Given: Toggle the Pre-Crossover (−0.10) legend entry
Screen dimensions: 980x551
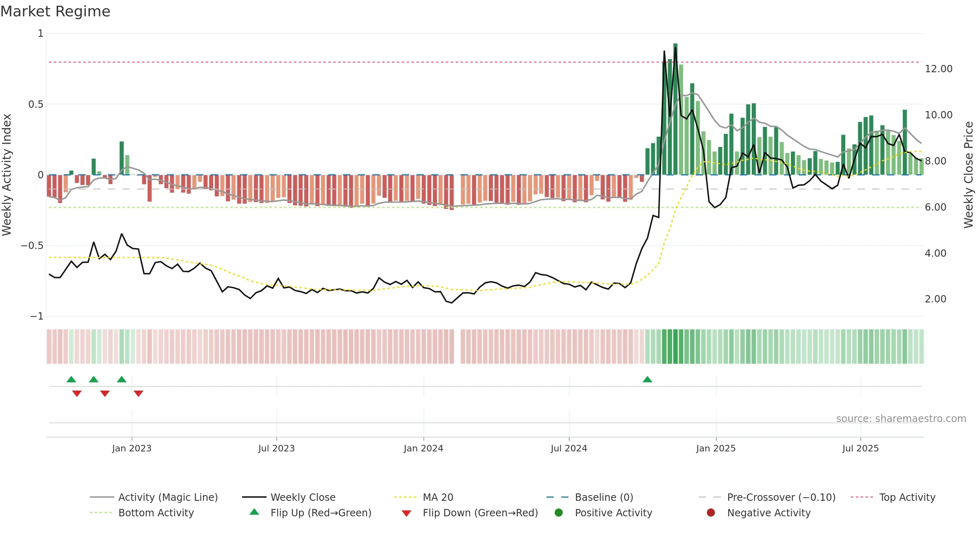Looking at the screenshot, I should [767, 497].
